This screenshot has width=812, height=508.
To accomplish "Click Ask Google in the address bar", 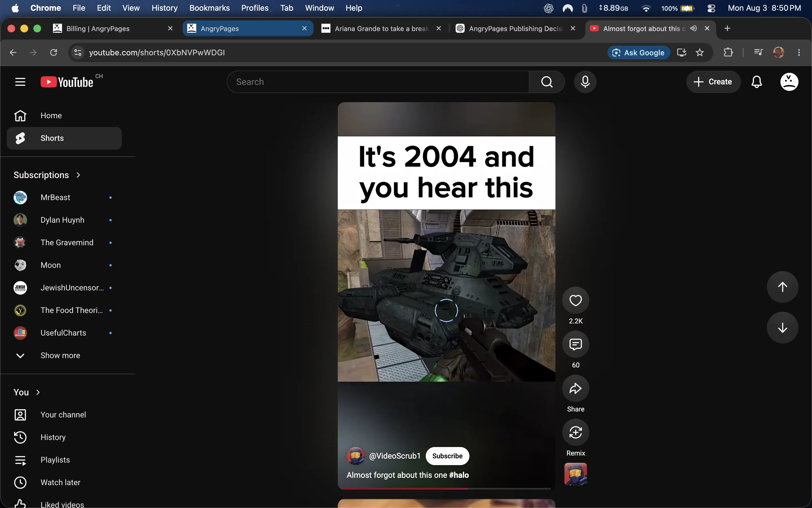I will [639, 52].
